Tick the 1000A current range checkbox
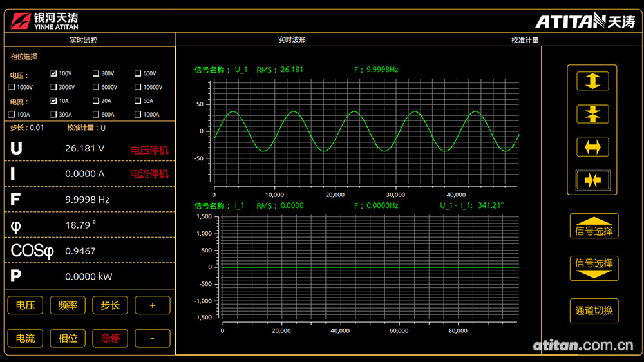This screenshot has height=362, width=644. (x=138, y=115)
